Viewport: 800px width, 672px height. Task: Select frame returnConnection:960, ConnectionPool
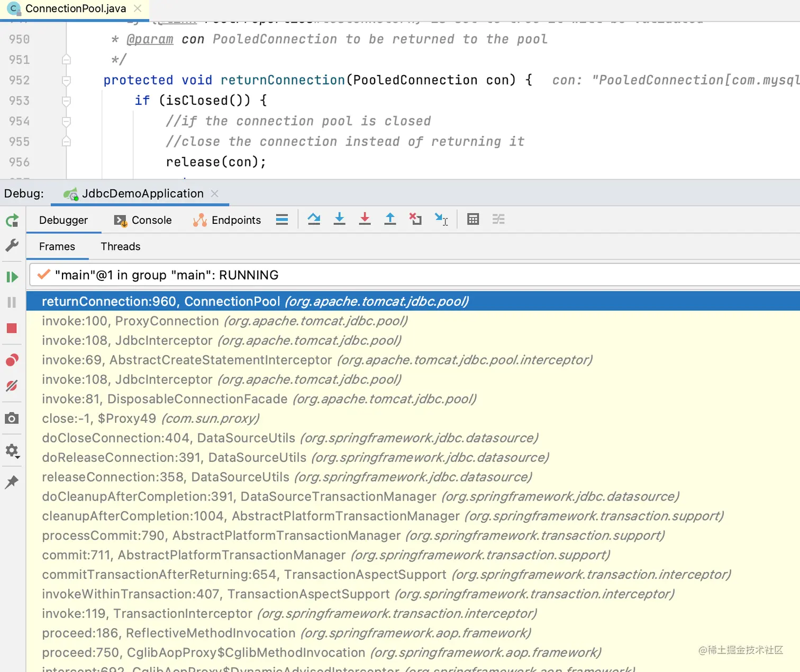[413, 301]
